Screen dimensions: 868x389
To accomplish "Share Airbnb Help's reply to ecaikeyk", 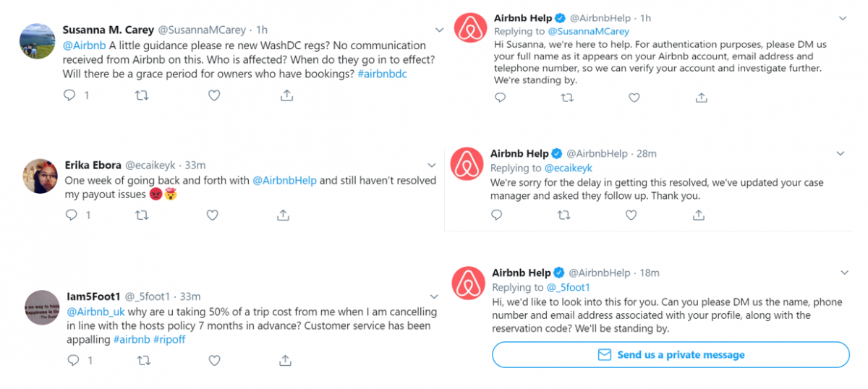I will click(x=699, y=215).
